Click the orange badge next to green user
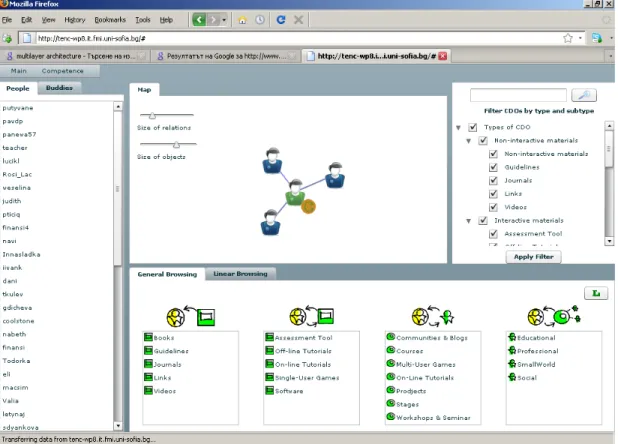 308,206
